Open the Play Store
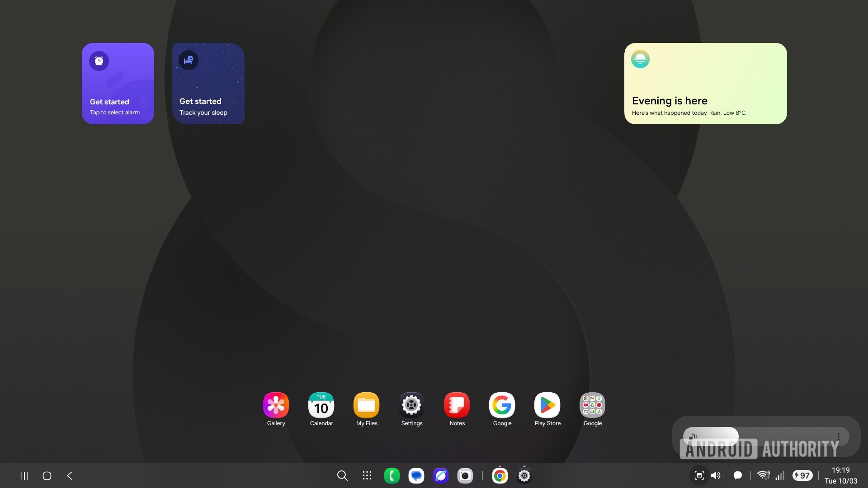This screenshot has height=488, width=868. click(x=547, y=405)
